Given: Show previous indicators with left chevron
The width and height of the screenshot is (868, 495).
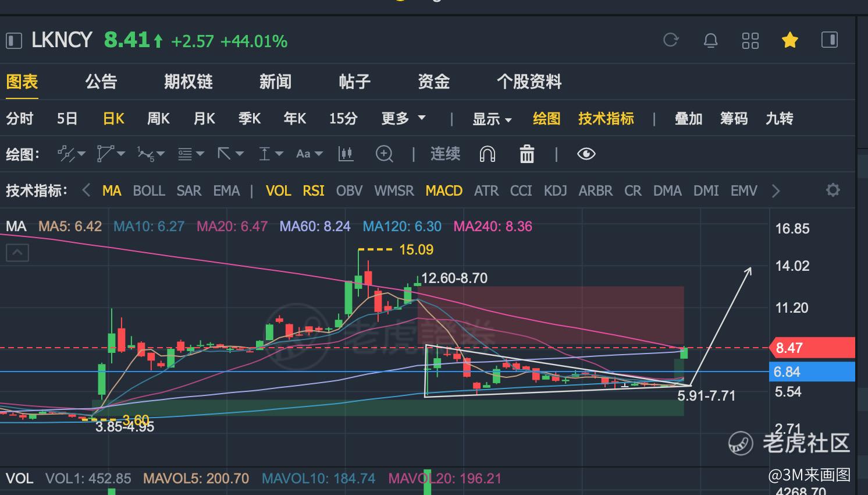Looking at the screenshot, I should (x=86, y=190).
